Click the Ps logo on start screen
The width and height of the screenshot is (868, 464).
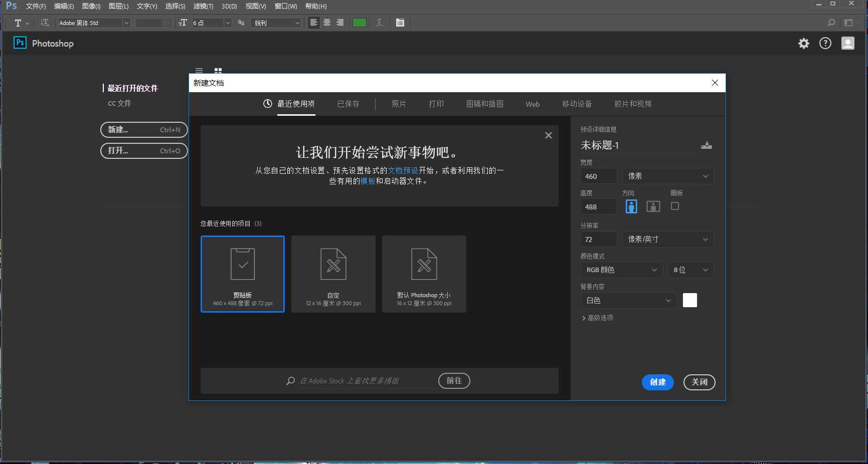point(20,43)
